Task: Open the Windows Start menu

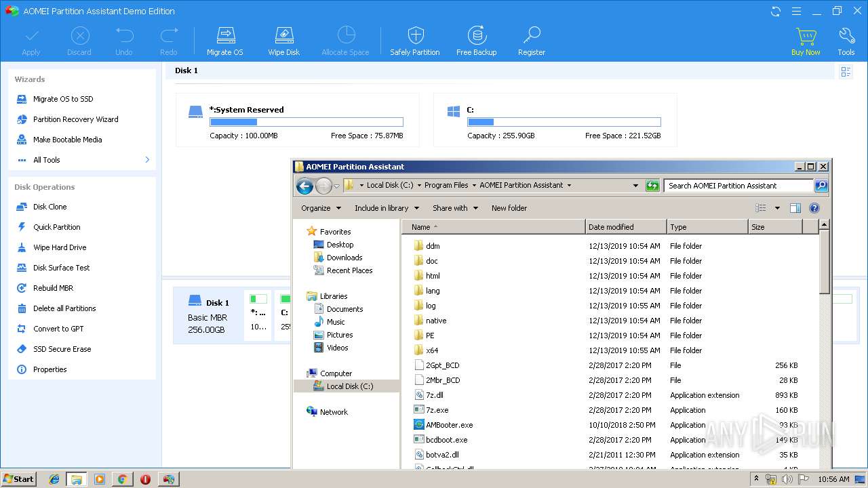Action: 19,479
